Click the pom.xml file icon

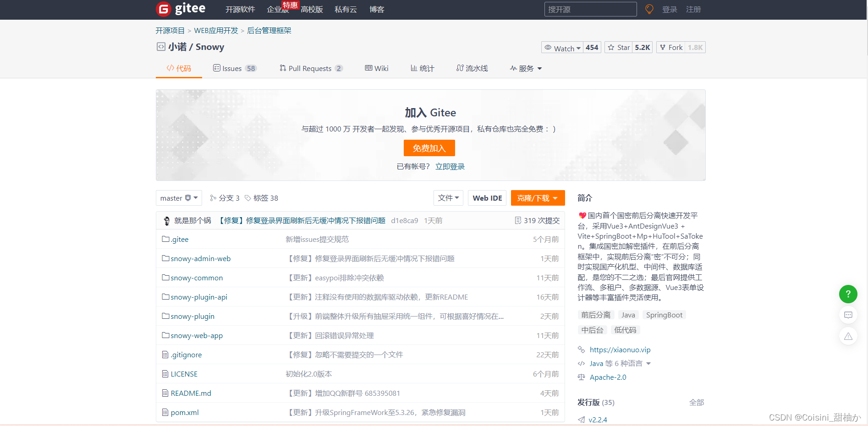[165, 412]
